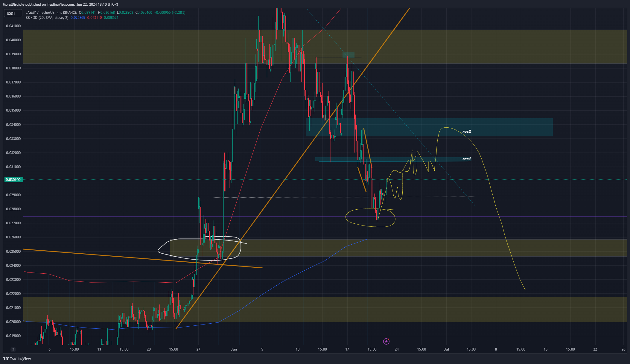Click the 0.033000 price axis label
Image resolution: width=630 pixels, height=364 pixels.
13,139
